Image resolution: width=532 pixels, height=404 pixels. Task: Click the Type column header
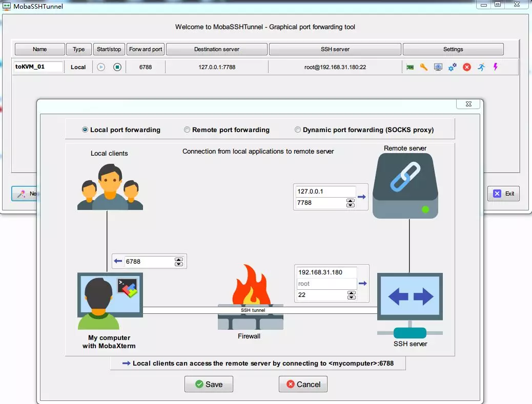(79, 49)
